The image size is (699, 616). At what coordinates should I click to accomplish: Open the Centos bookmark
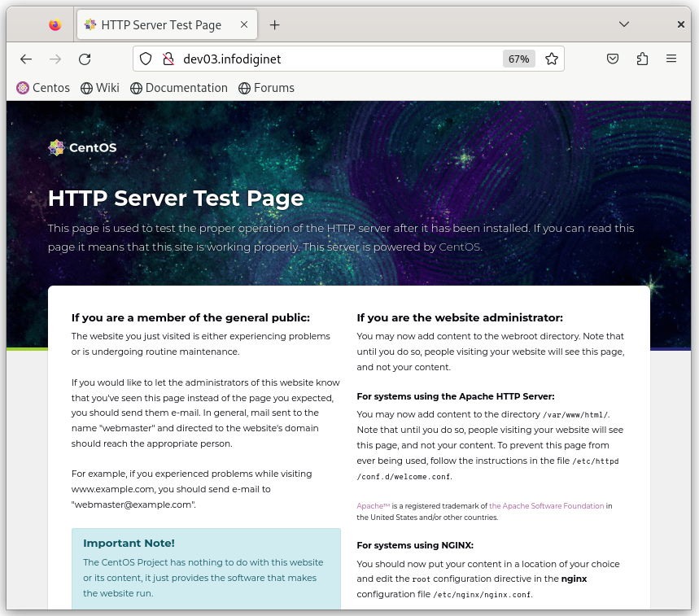click(x=43, y=88)
